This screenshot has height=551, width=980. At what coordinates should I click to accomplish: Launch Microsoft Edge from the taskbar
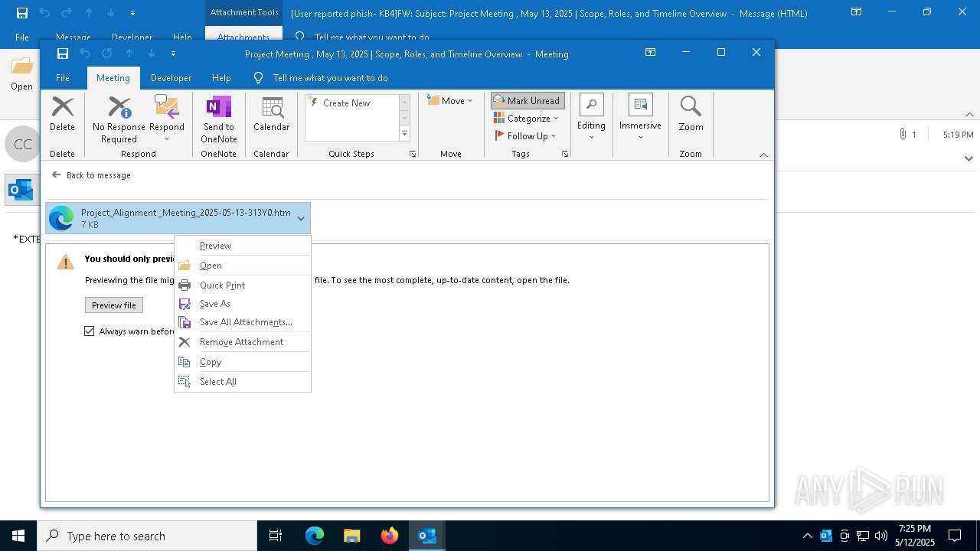[315, 536]
